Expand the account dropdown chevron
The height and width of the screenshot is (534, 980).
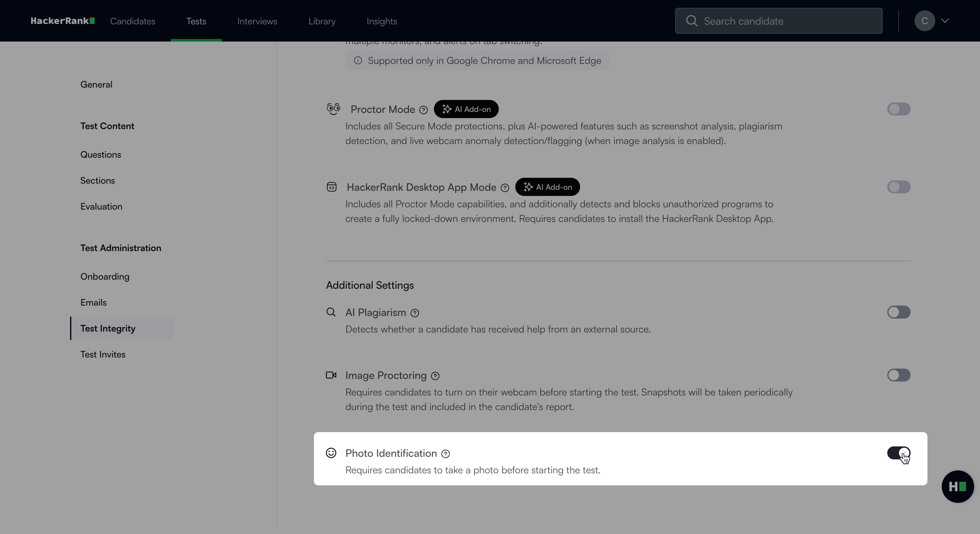click(945, 21)
